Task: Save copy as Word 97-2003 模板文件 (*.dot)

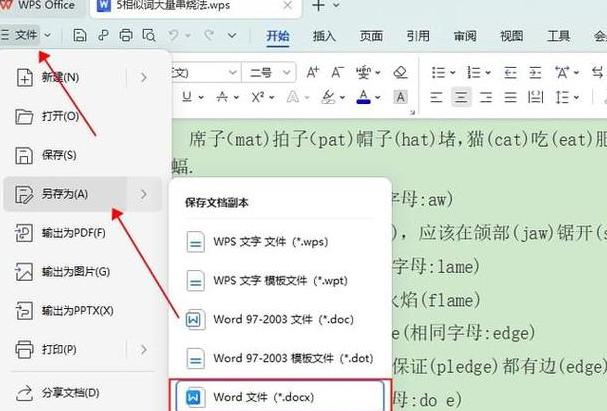Action: tap(280, 358)
